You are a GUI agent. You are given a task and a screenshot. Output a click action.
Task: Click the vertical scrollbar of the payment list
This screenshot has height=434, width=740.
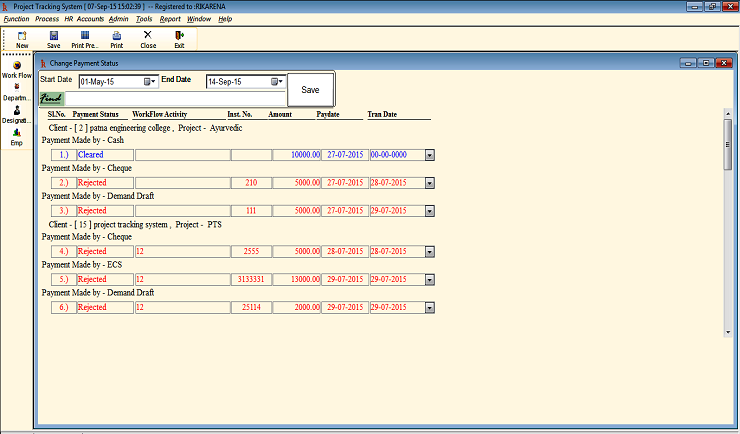(x=727, y=250)
